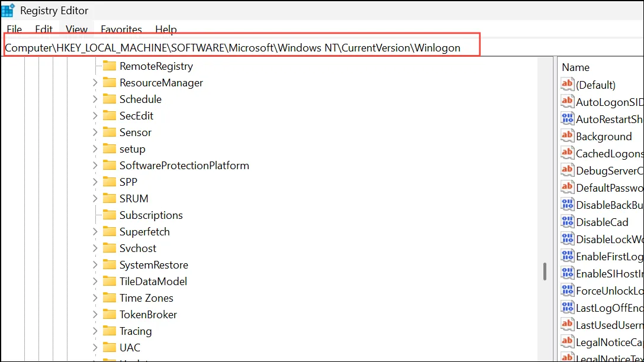Select the EnableSIHostIntegration value name
The width and height of the screenshot is (644, 362).
click(610, 274)
